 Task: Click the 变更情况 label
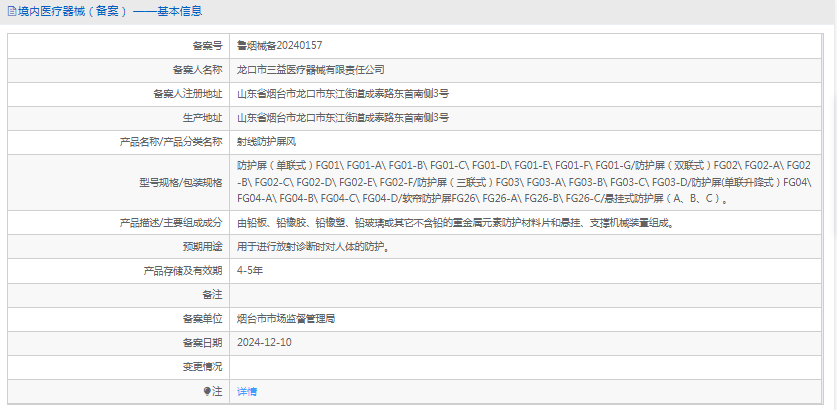[202, 367]
